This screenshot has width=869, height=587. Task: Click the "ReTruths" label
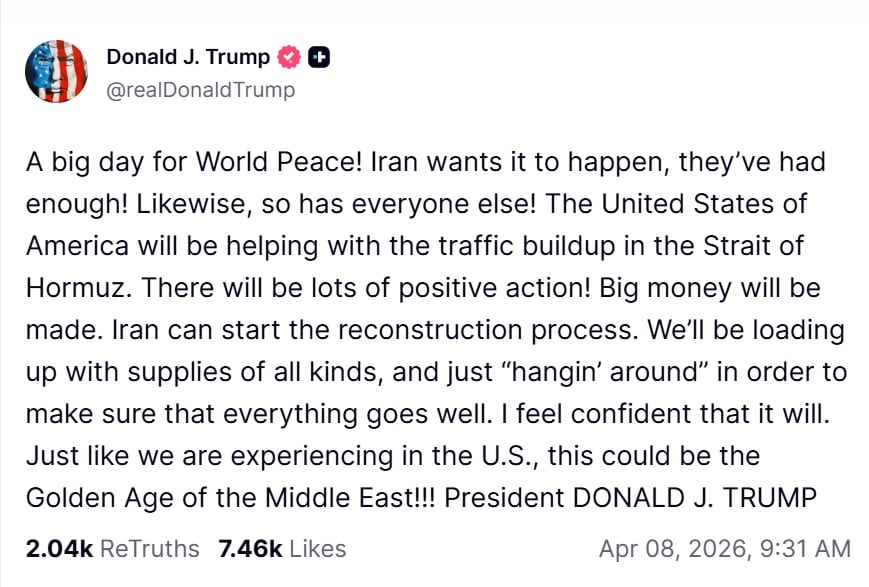(x=150, y=548)
